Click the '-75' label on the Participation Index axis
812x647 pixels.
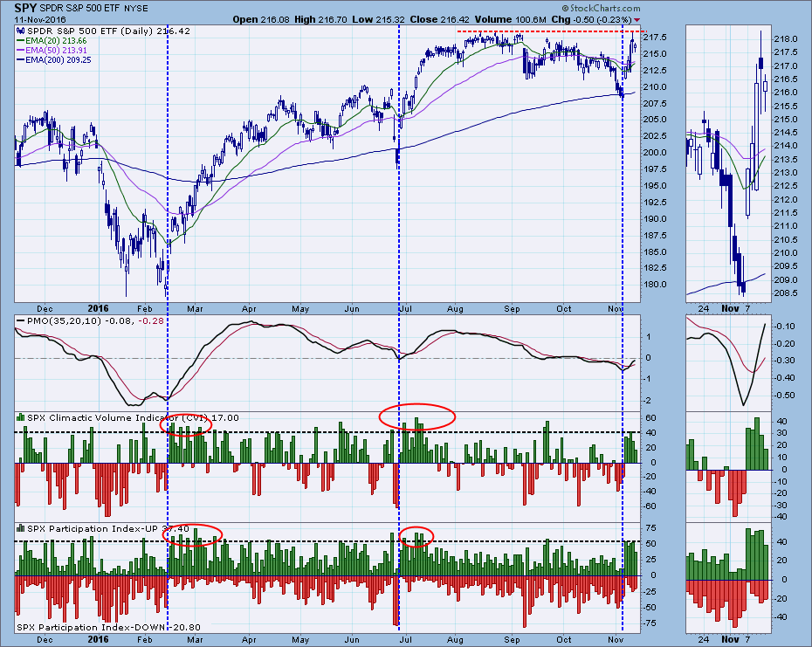[x=650, y=623]
